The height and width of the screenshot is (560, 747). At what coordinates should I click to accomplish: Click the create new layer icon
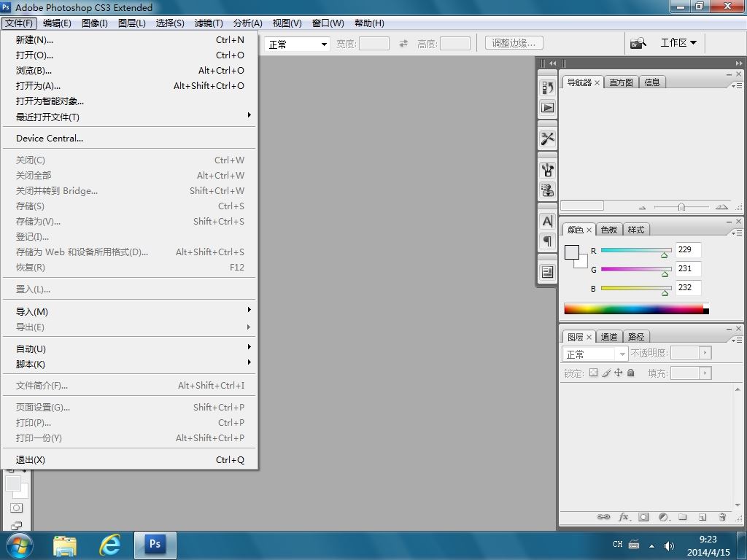pos(703,517)
